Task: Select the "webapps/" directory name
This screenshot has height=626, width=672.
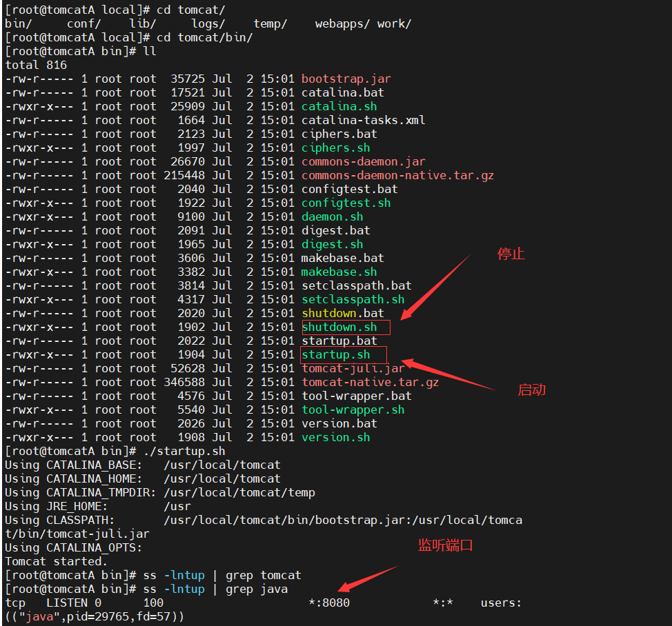Action: click(342, 24)
